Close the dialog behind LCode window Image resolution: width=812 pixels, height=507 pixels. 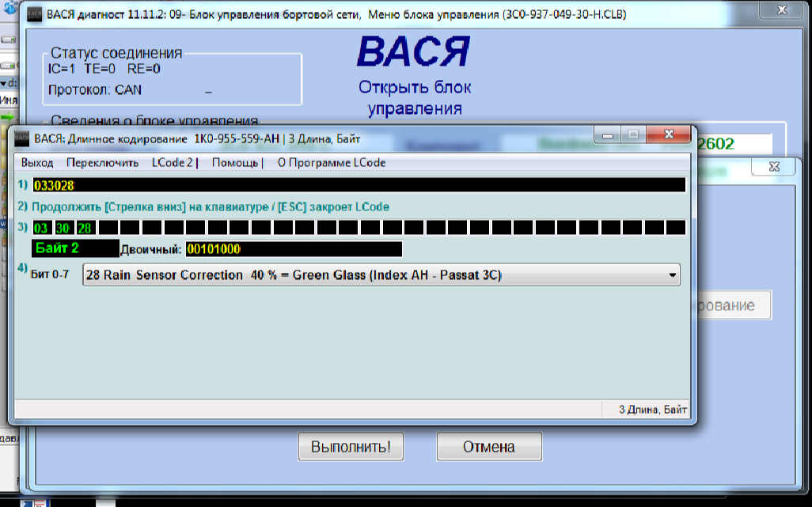tap(774, 167)
